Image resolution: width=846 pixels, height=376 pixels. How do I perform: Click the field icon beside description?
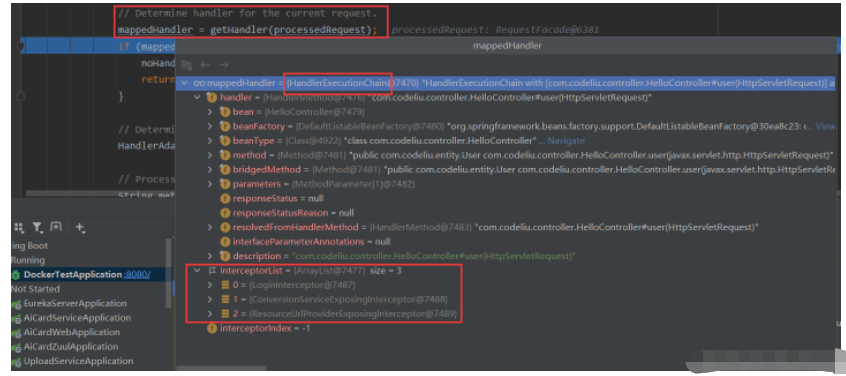[225, 256]
